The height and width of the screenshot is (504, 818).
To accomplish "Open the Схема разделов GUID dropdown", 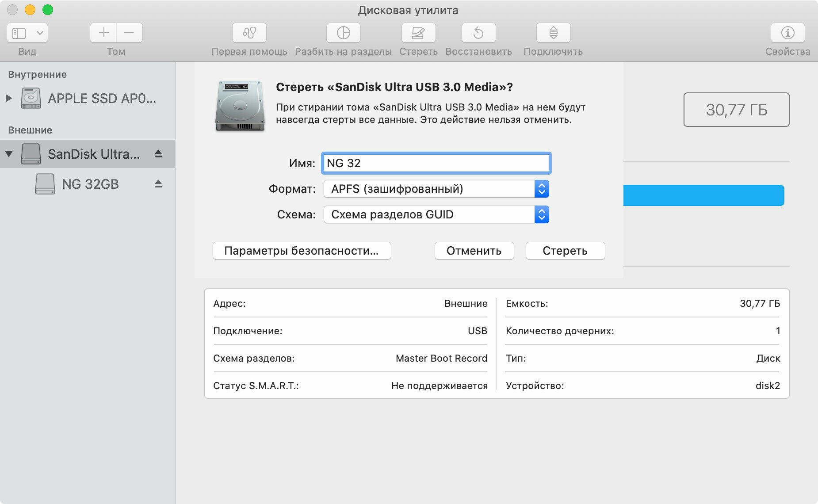I will coord(436,215).
